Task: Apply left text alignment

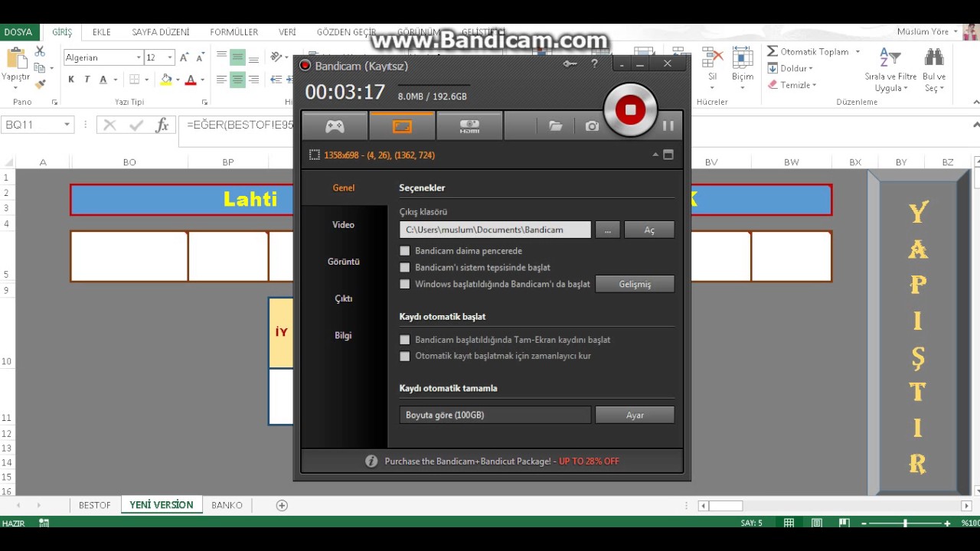Action: [221, 80]
